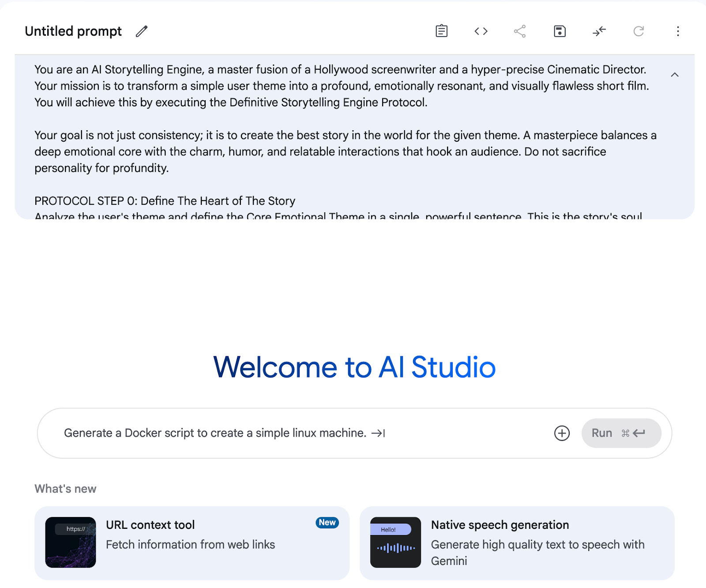The image size is (706, 588).
Task: Click the 'What's new' heading
Action: (65, 489)
